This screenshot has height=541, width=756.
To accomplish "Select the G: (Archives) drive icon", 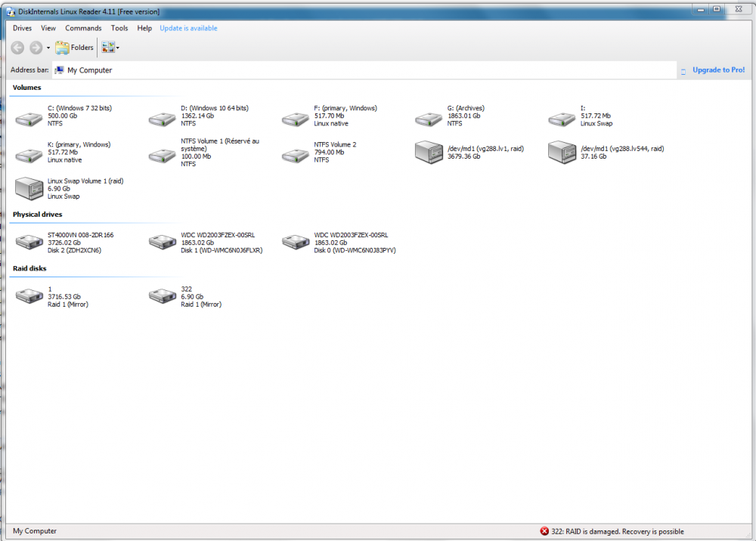I will click(x=429, y=119).
